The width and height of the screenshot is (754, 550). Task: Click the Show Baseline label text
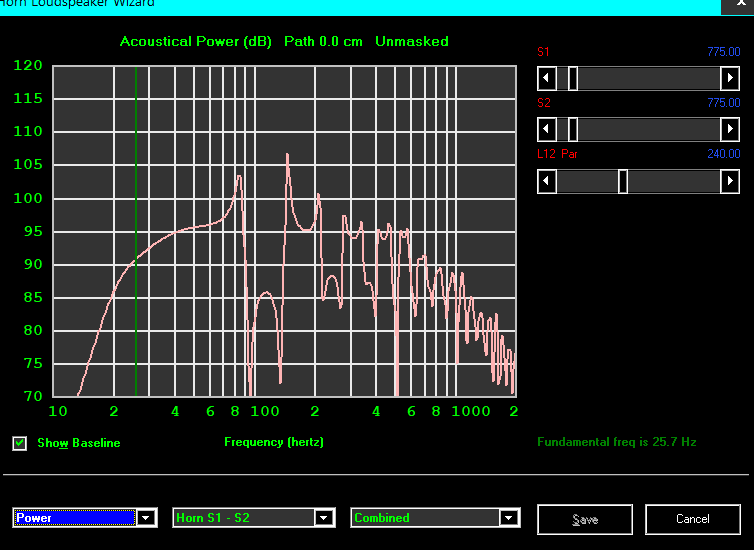point(79,443)
